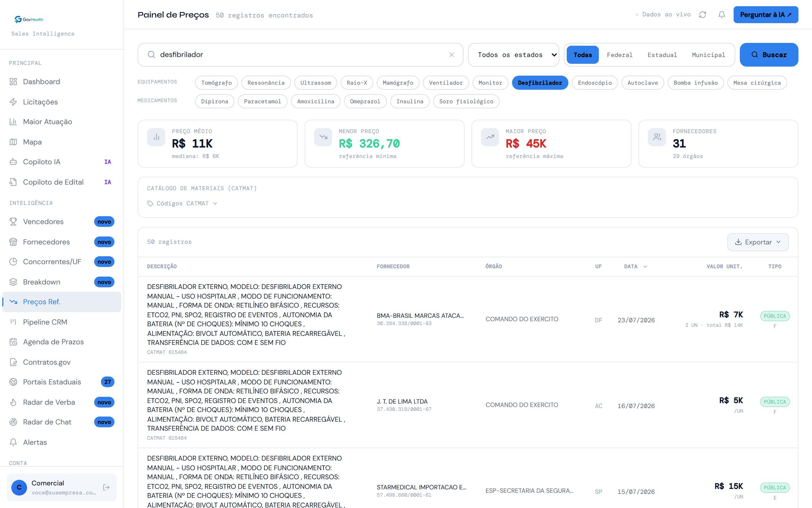Select the Estadual sphere filter

(662, 55)
